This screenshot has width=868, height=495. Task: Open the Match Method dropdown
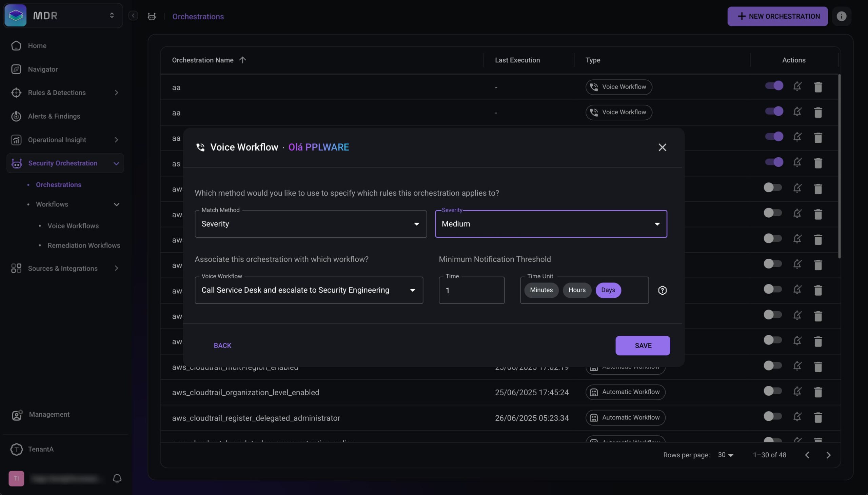click(311, 224)
